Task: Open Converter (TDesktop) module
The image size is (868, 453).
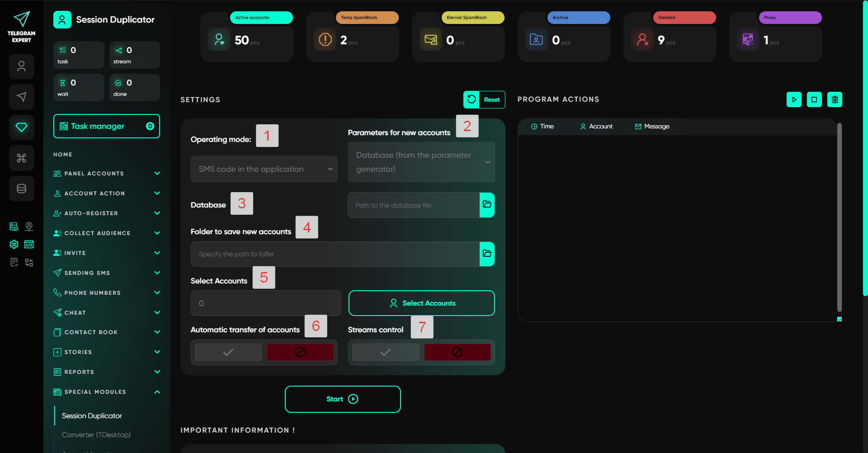Action: (96, 434)
